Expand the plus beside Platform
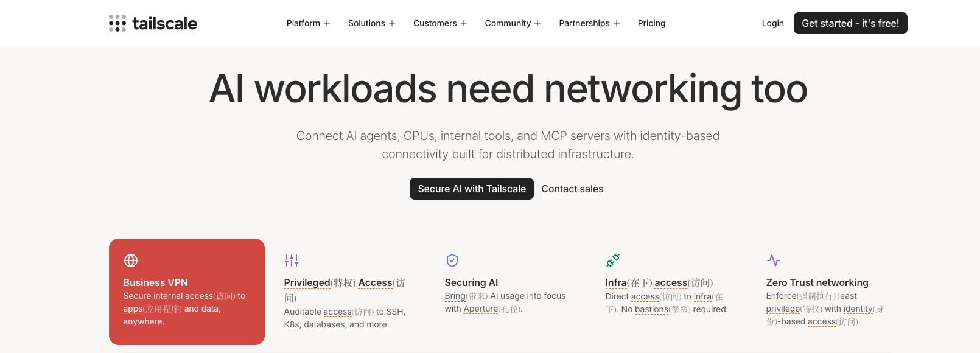This screenshot has height=353, width=980. [x=327, y=23]
